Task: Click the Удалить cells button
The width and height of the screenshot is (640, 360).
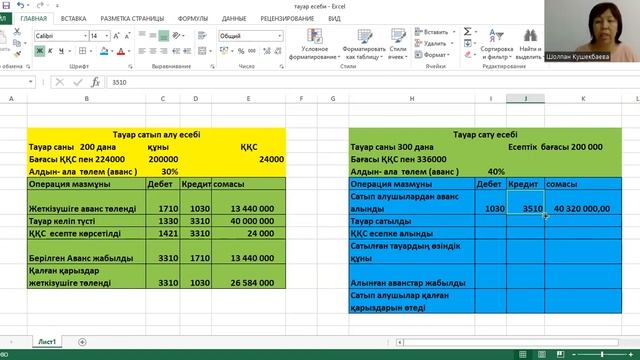Action: click(x=434, y=43)
